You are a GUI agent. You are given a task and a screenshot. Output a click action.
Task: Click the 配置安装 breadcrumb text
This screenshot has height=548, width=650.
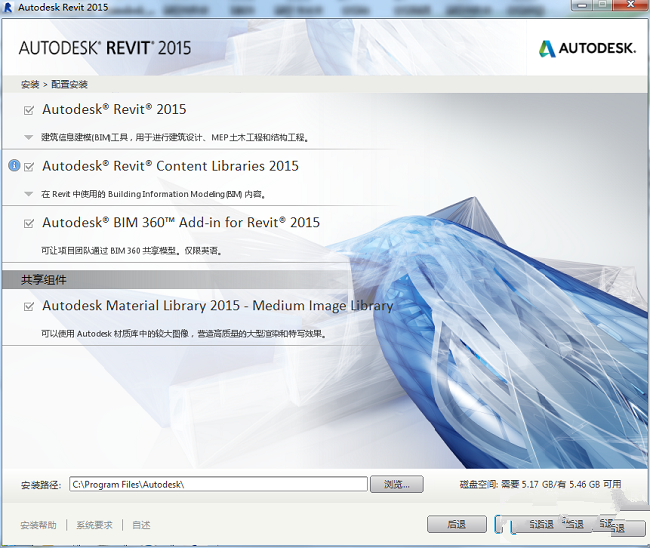coord(69,85)
